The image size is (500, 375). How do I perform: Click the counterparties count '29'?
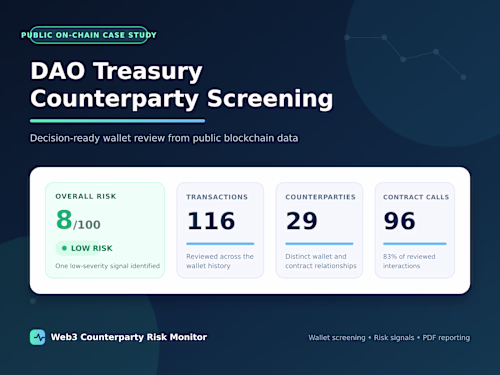point(302,221)
